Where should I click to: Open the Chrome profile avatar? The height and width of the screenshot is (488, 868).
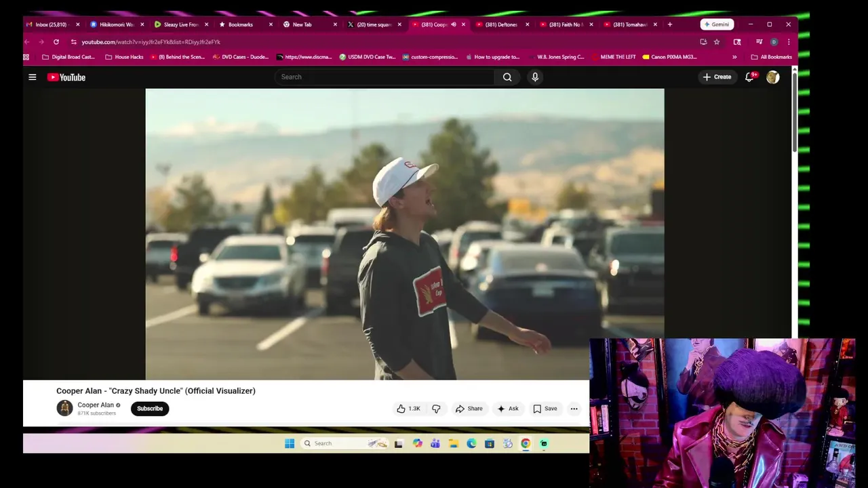[x=774, y=42]
